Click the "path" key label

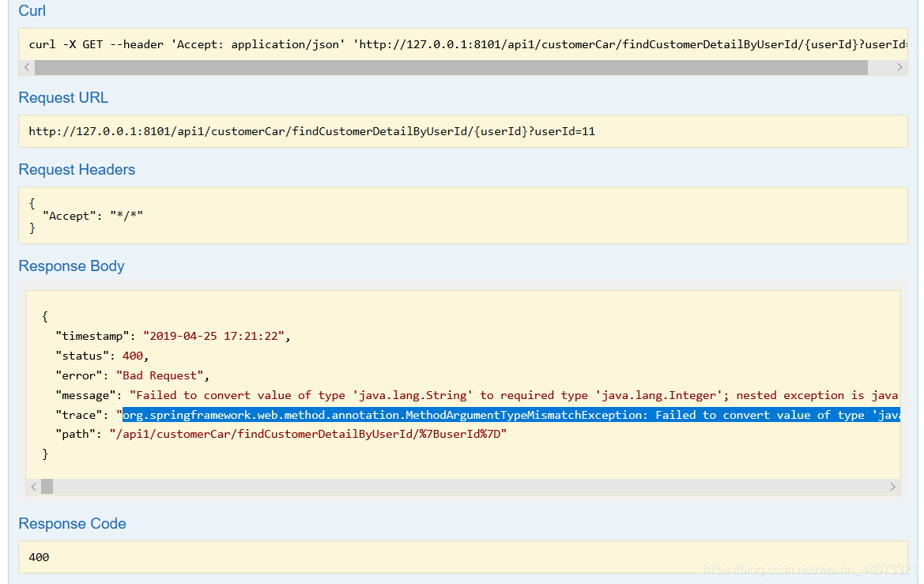coord(75,435)
